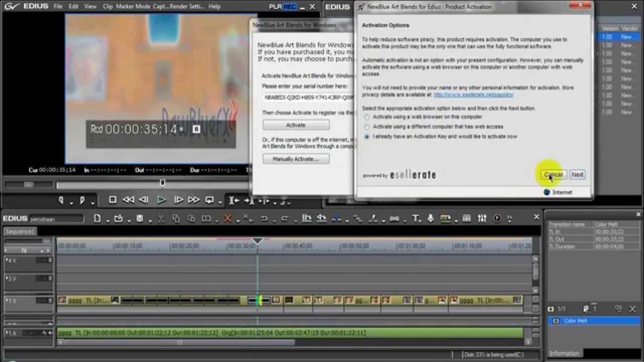Expand the 3 V track header arrow

(x=7, y=279)
